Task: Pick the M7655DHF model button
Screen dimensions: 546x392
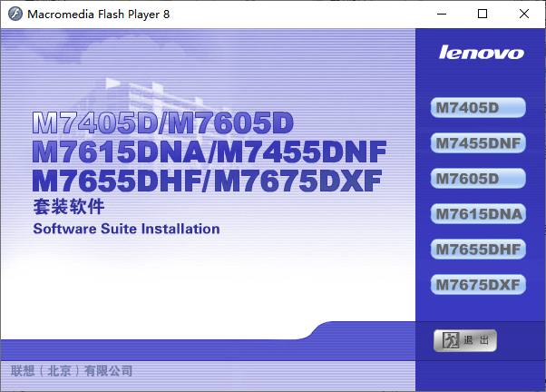Action: tap(478, 249)
